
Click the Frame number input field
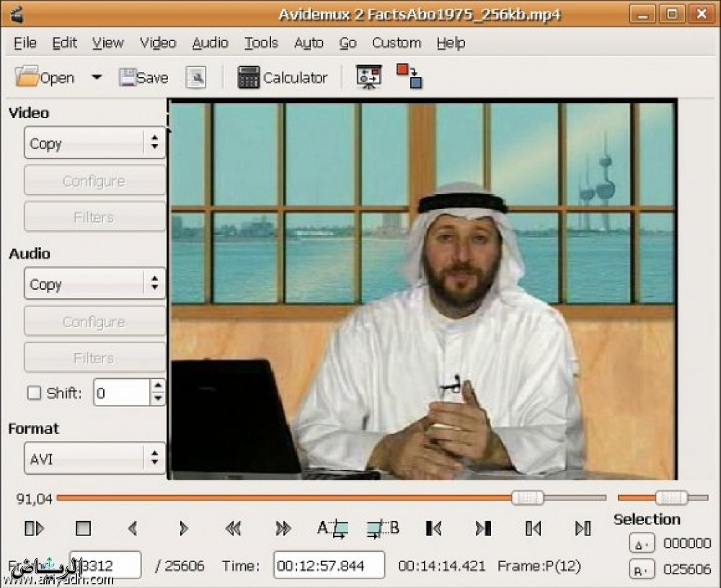tap(105, 565)
